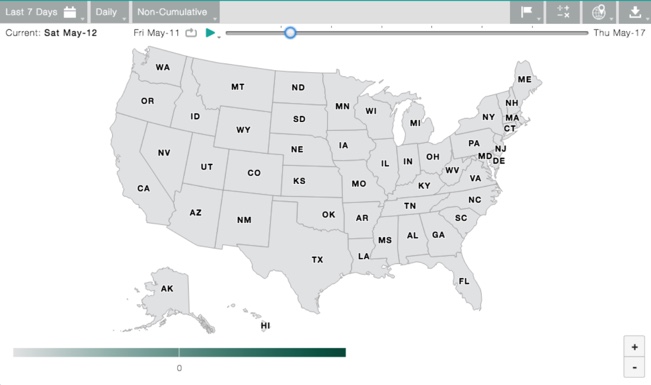Select Arkansas (AR)
This screenshot has height=385, width=651.
tap(362, 218)
